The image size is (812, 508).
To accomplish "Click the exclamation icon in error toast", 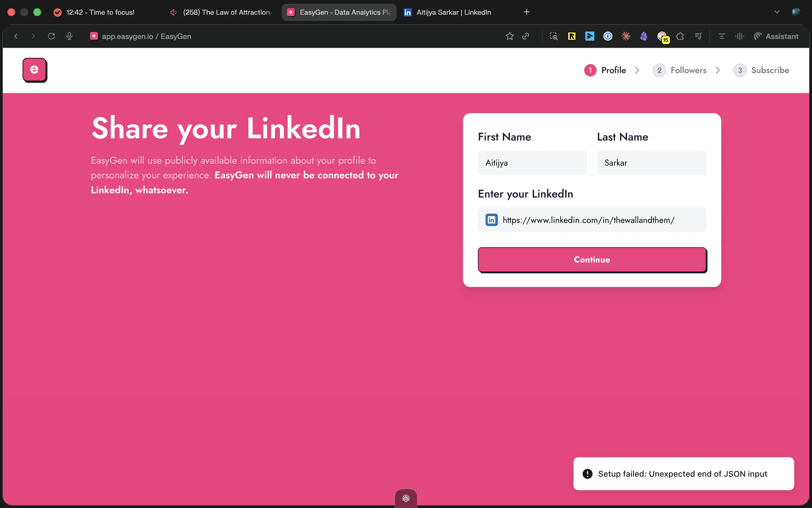I will pyautogui.click(x=587, y=474).
